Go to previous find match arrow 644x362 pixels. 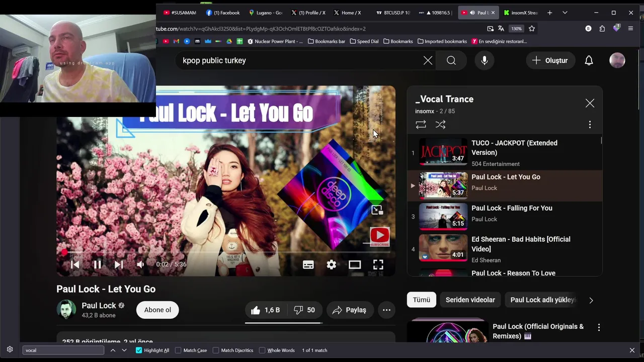pyautogui.click(x=113, y=350)
